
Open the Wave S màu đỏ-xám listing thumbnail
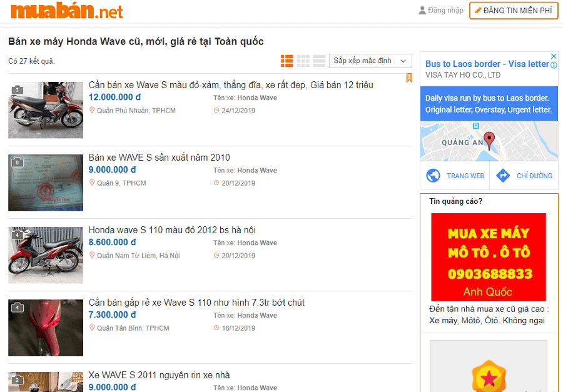pos(46,110)
